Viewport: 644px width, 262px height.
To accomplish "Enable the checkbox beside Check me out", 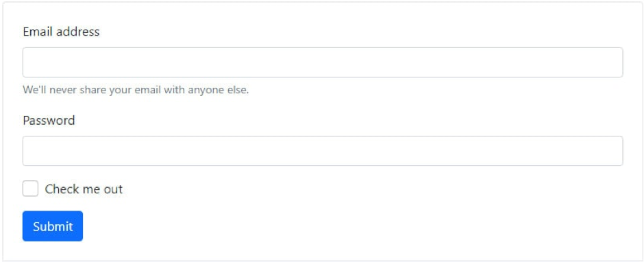I will point(30,189).
